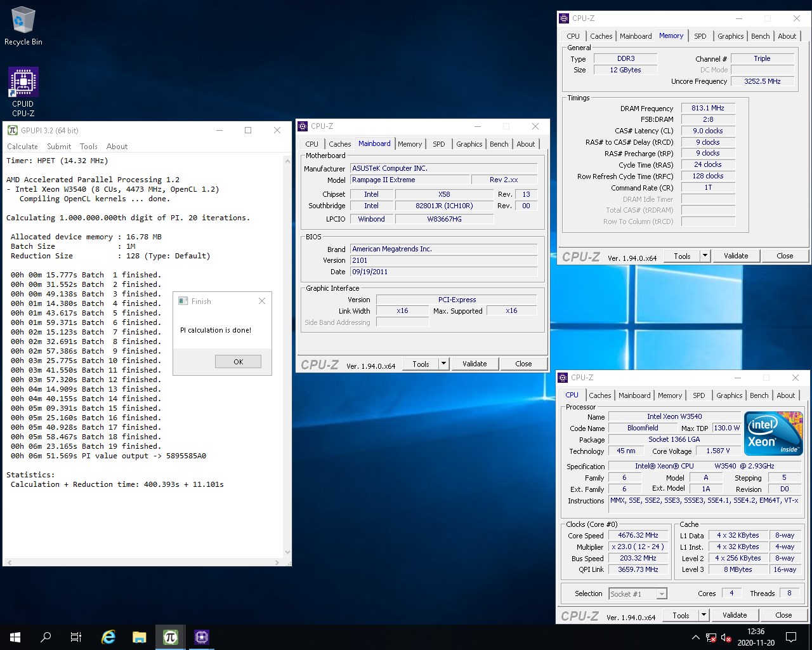Click the Uncore Frequency value 3252.5 MHz
This screenshot has height=650, width=812.
(763, 81)
